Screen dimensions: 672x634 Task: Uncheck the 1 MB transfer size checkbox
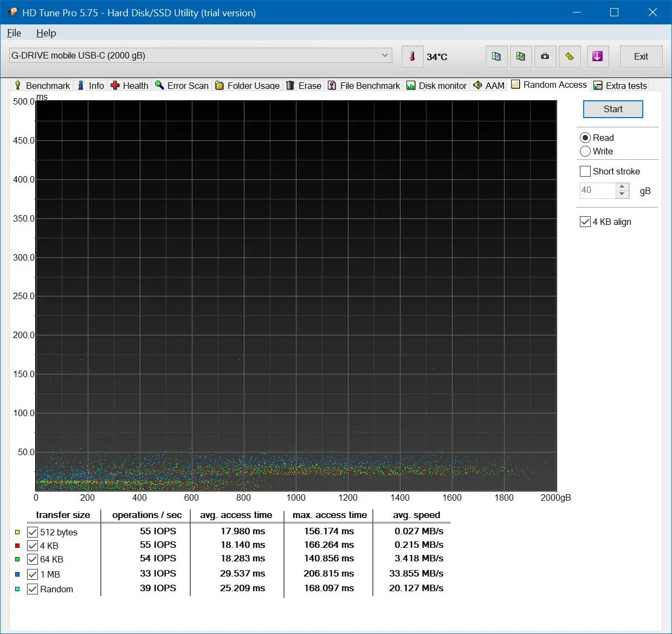coord(33,574)
